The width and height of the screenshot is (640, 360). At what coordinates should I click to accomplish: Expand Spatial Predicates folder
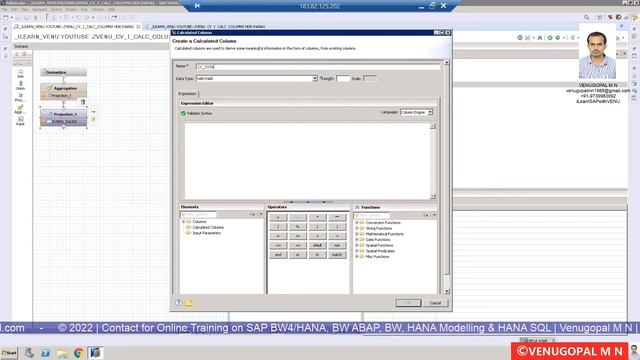pos(357,251)
